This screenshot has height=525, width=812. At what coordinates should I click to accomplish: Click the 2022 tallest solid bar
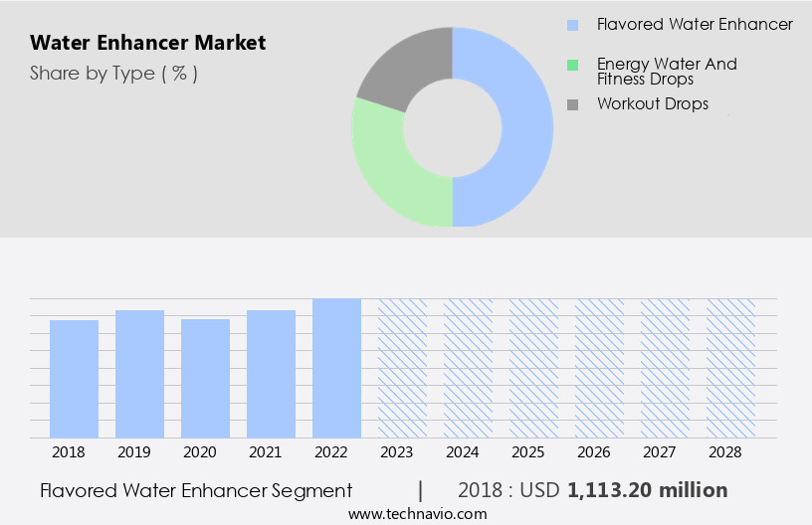(x=336, y=368)
